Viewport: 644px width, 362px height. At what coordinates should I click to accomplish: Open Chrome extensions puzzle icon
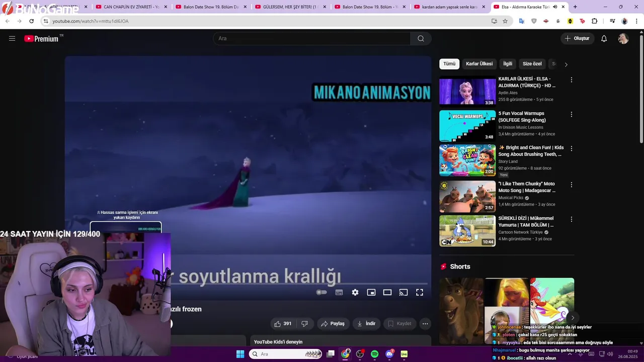point(595,21)
